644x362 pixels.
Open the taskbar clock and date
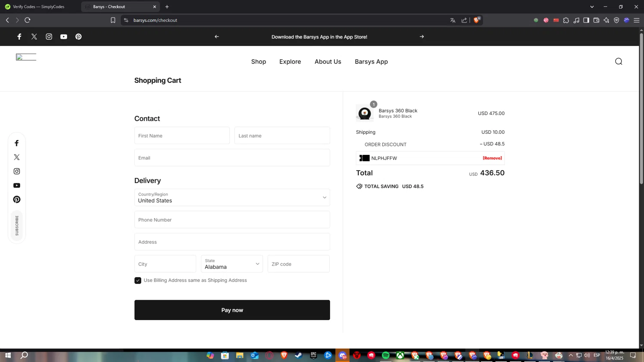tap(614, 355)
